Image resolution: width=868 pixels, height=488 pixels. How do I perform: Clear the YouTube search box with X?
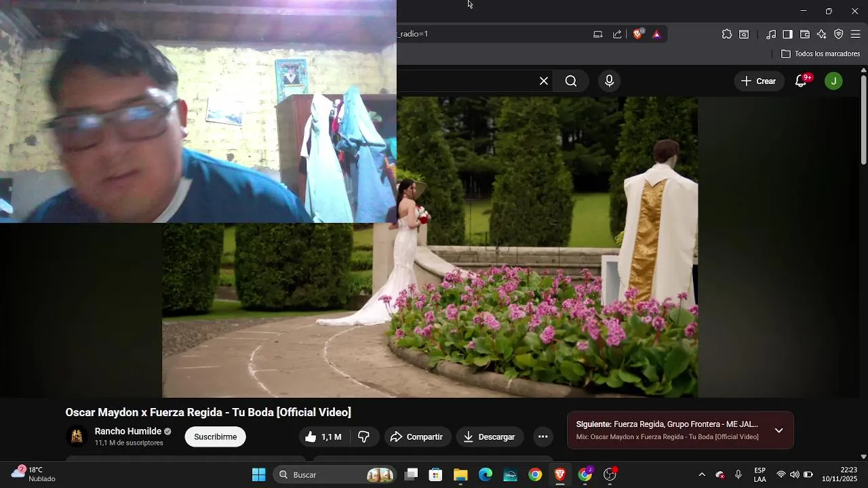tap(544, 81)
